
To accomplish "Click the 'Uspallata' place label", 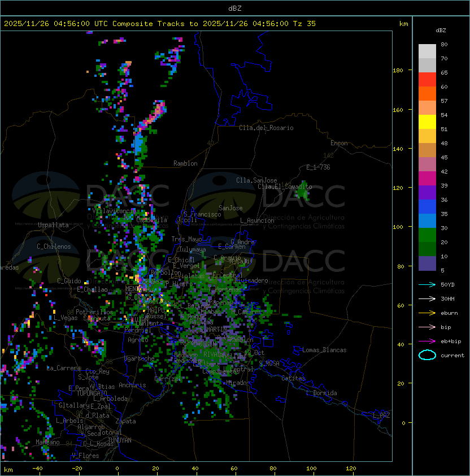I will pyautogui.click(x=53, y=225).
